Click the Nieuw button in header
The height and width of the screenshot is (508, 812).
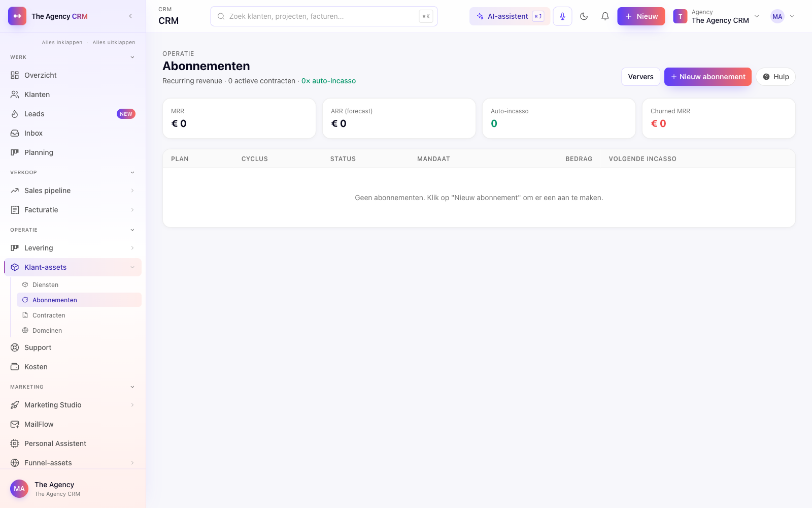[641, 16]
